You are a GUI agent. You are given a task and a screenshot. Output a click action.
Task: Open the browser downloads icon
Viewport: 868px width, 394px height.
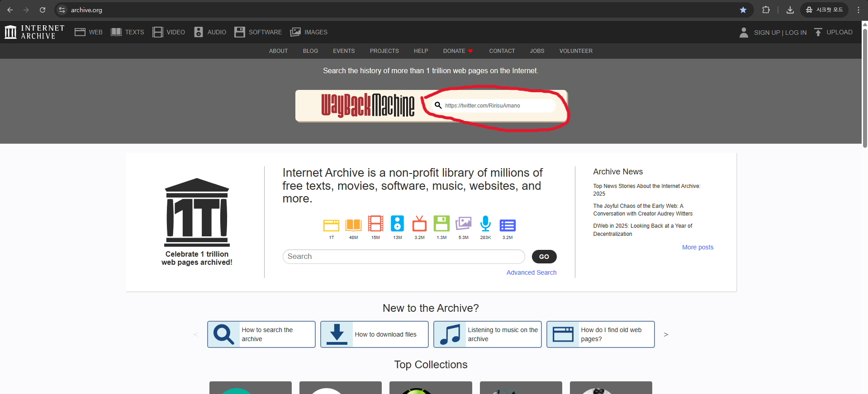point(790,10)
